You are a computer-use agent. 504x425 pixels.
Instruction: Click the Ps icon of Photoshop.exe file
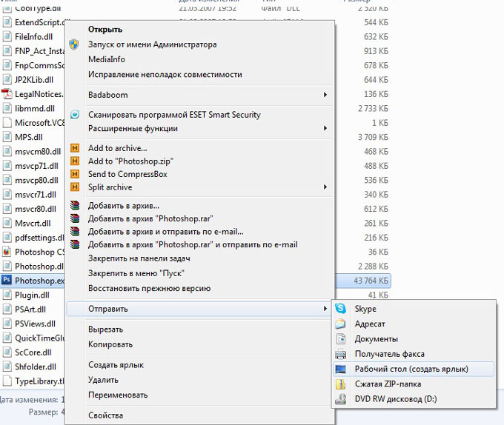[7, 280]
